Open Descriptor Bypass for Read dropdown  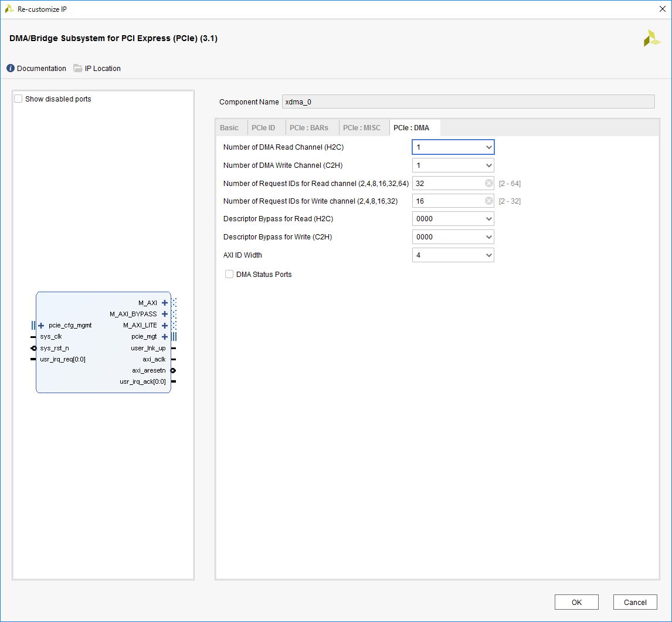point(453,219)
